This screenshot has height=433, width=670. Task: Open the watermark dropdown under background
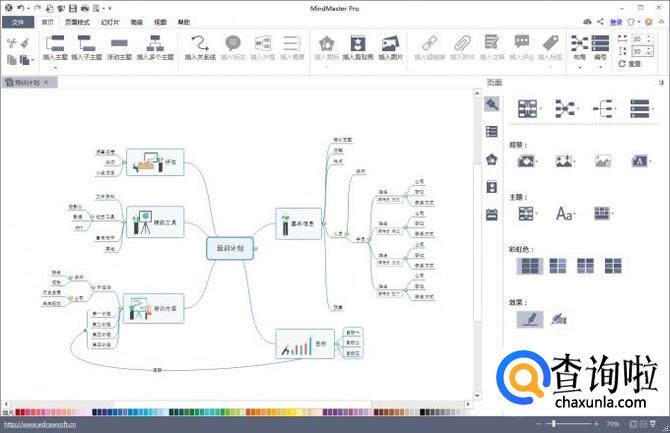(x=641, y=161)
